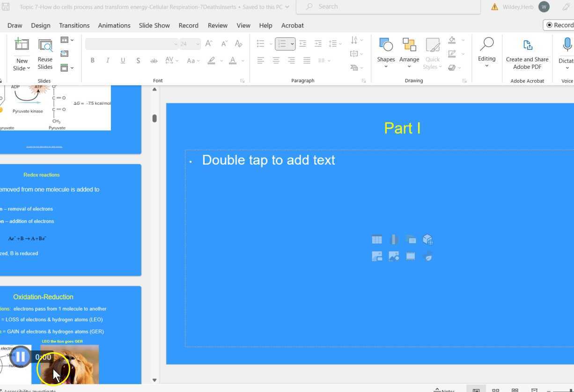The height and width of the screenshot is (392, 574).
Task: Expand the Shapes gallery dropdown
Action: pyautogui.click(x=386, y=66)
